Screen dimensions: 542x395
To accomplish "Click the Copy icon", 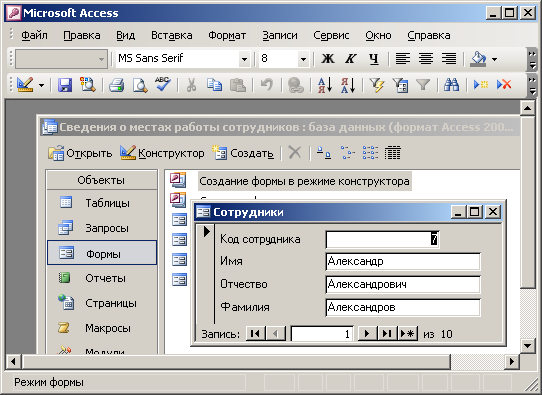I will pos(214,85).
